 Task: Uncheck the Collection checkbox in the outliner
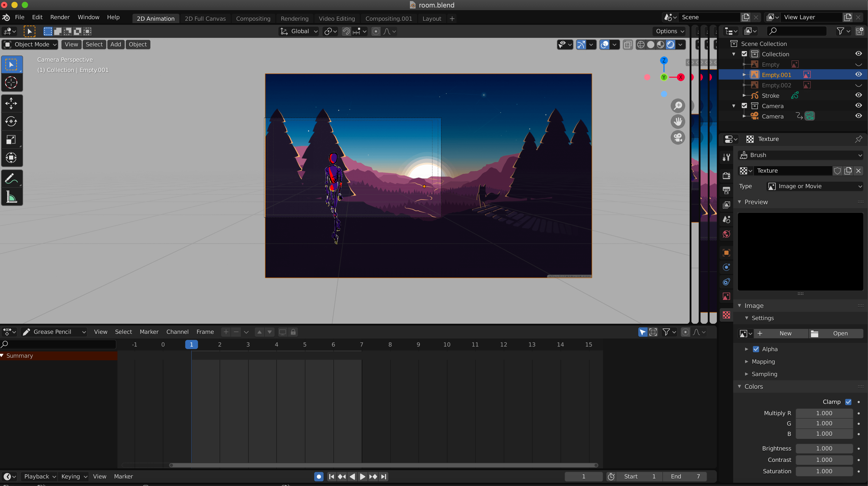(x=744, y=54)
